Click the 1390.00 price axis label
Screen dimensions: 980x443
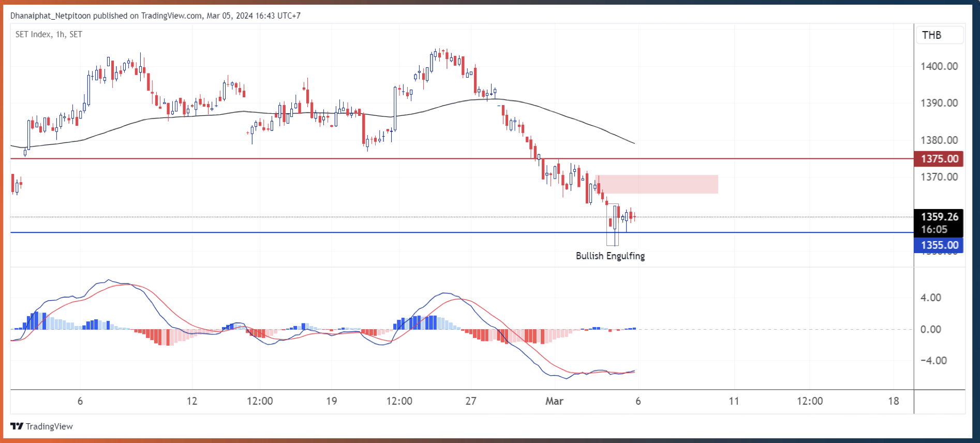tap(939, 103)
